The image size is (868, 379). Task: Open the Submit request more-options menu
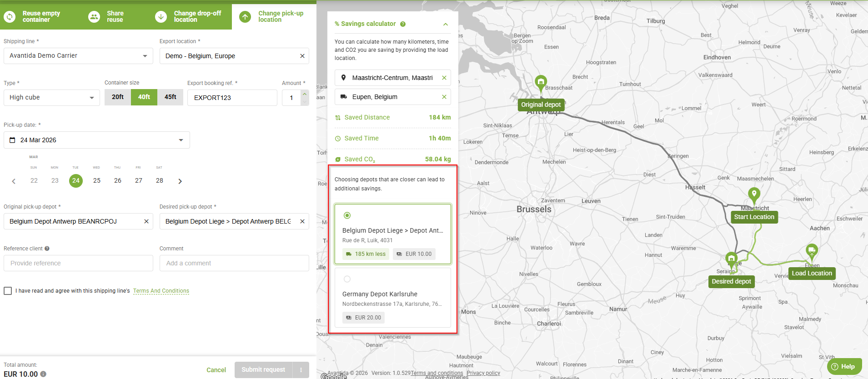301,369
